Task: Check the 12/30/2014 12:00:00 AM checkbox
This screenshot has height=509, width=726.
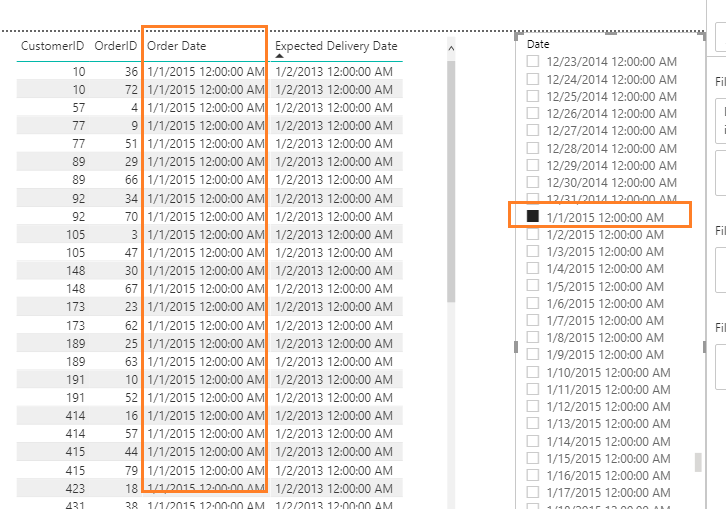Action: 532,182
